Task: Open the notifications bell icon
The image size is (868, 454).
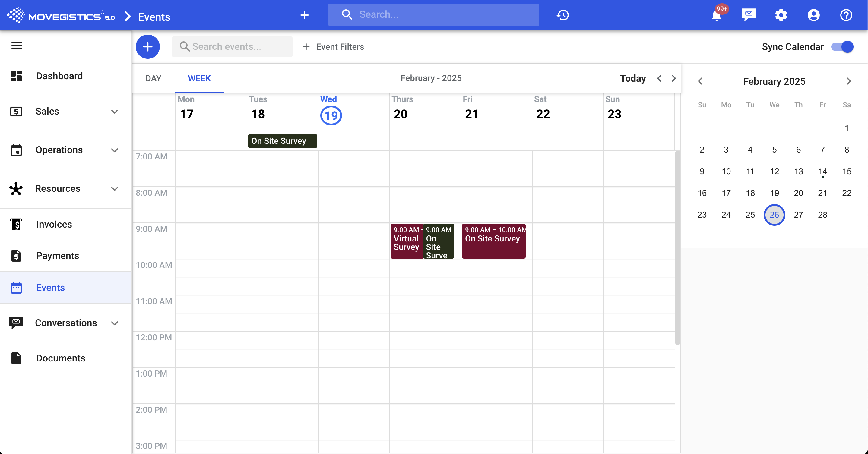Action: tap(716, 15)
